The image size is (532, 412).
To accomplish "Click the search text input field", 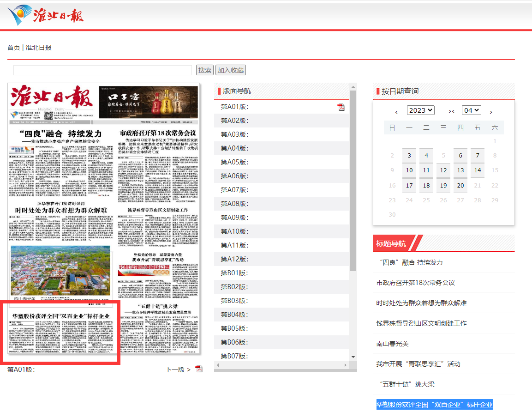I will [x=102, y=70].
